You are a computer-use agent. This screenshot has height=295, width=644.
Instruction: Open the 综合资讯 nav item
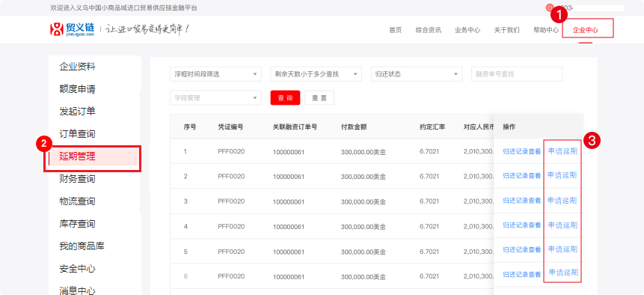428,30
